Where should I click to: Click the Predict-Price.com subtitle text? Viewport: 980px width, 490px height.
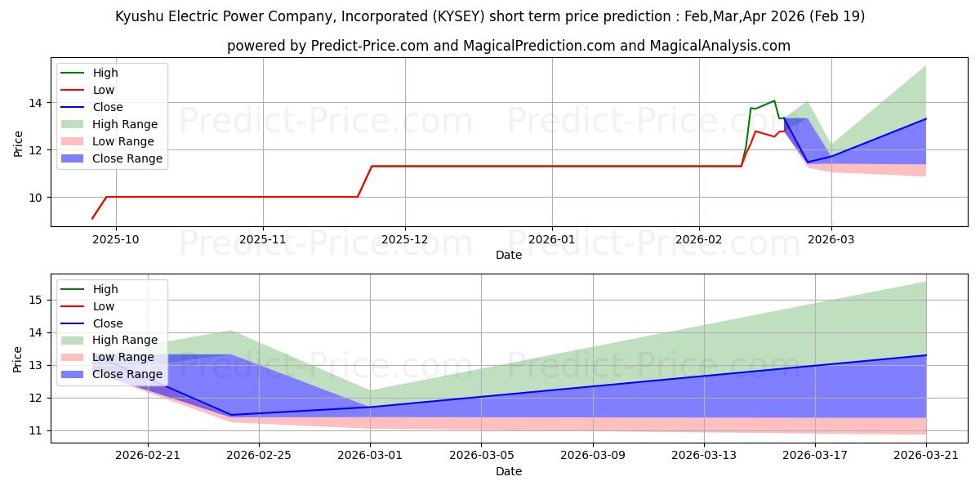(508, 46)
